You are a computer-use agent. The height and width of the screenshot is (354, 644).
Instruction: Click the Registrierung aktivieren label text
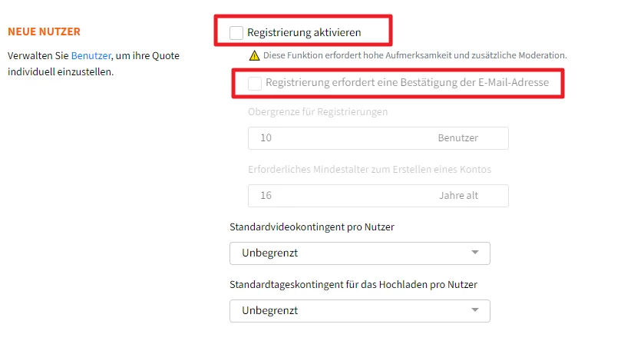(304, 32)
